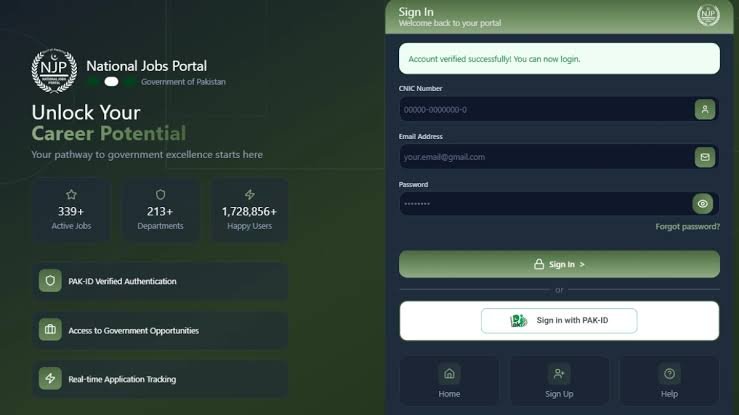Viewport: 739px width, 415px height.
Task: Click the white pill indicator under portal title
Action: tap(111, 81)
